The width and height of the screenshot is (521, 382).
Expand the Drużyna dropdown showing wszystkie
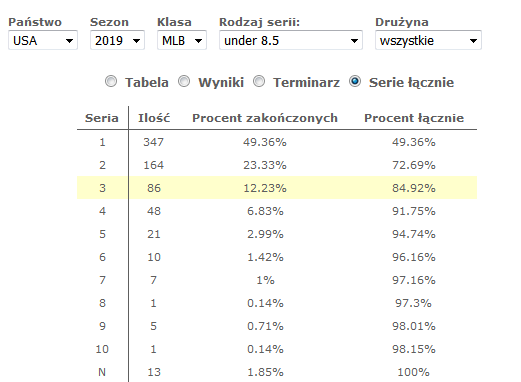pos(428,40)
